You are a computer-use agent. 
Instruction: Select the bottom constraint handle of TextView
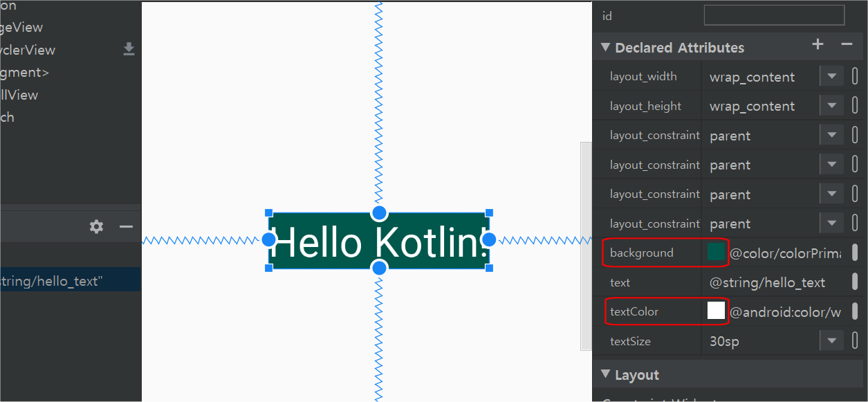coord(379,268)
